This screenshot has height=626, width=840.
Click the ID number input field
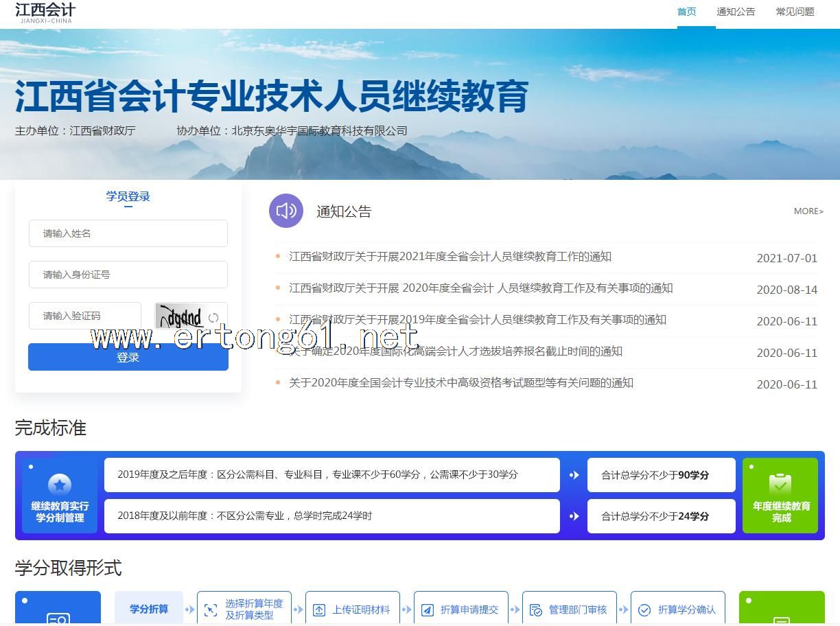[128, 275]
